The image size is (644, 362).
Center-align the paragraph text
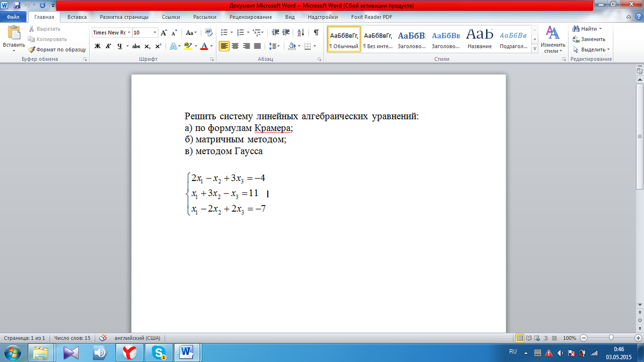[236, 46]
